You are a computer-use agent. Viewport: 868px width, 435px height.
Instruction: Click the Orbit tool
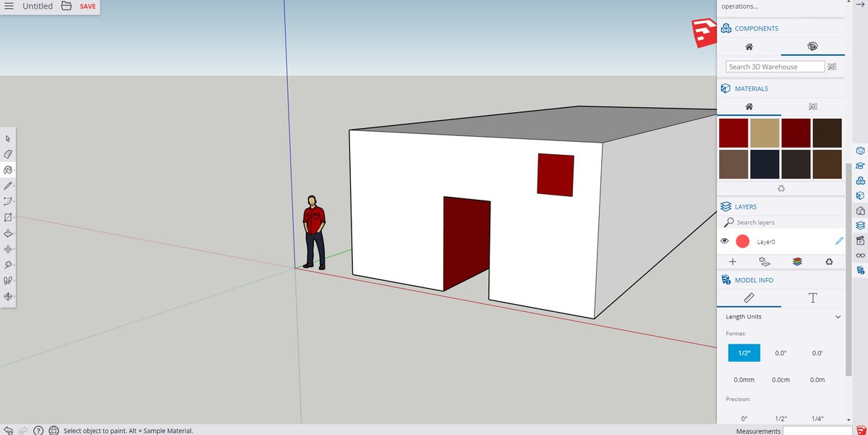(8, 297)
